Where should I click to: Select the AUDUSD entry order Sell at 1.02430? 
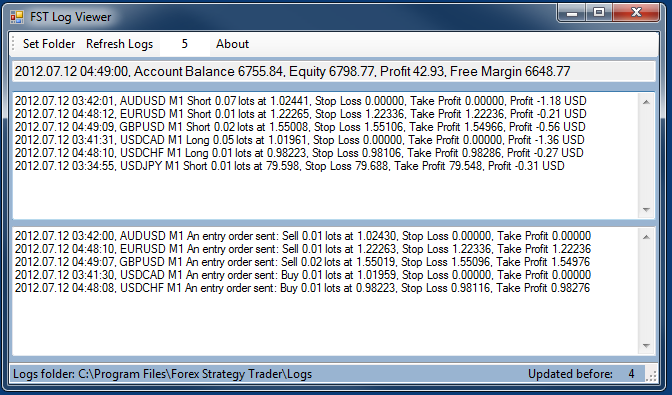point(303,236)
